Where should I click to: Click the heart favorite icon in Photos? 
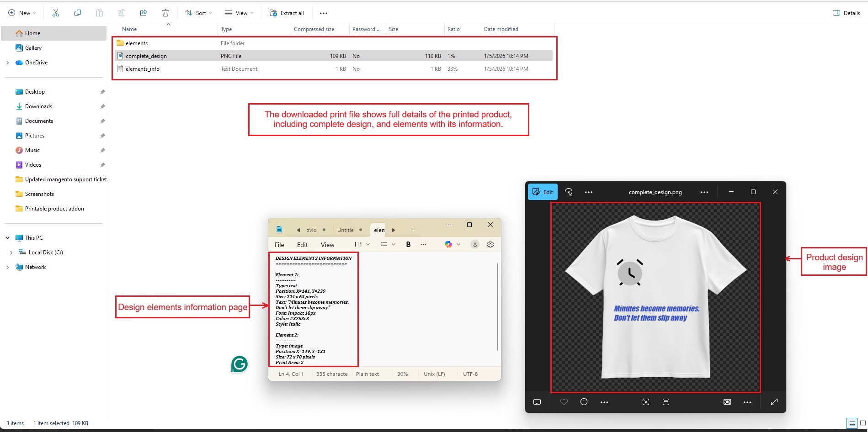pos(564,402)
